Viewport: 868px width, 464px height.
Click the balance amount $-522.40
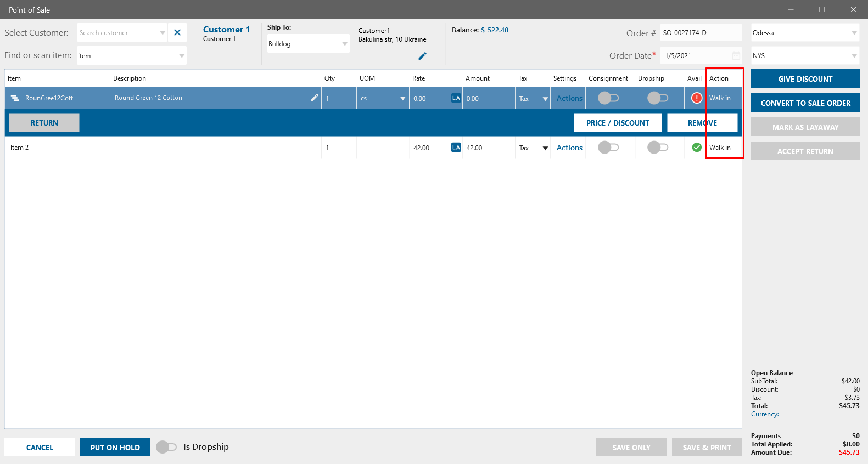click(495, 30)
